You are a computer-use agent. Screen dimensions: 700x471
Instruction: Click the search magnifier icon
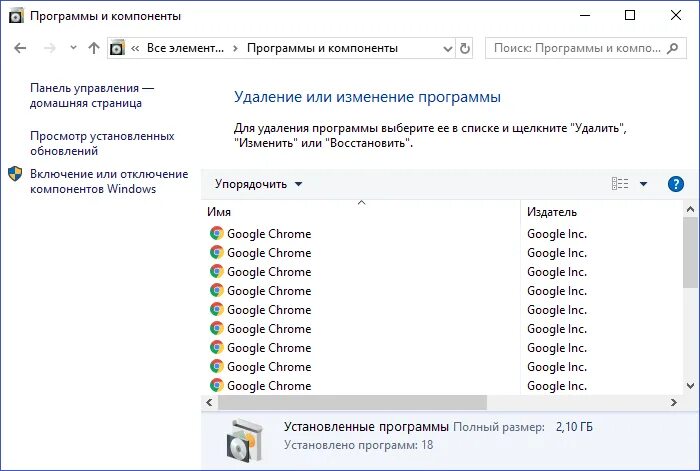click(672, 48)
